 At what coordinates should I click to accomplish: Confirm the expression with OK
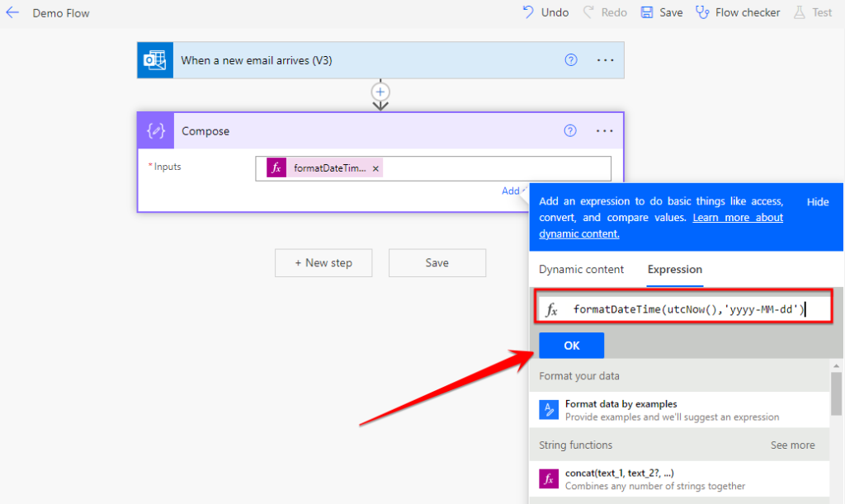click(571, 346)
